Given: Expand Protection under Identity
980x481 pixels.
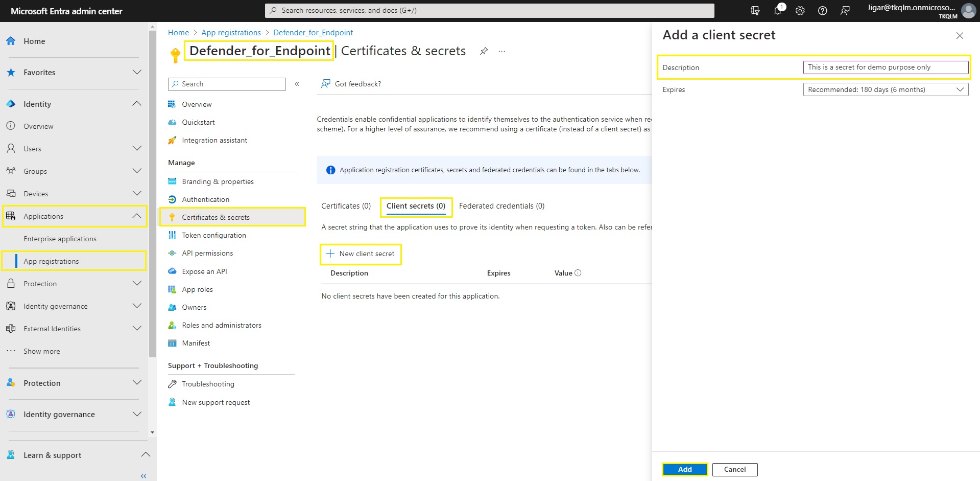Looking at the screenshot, I should click(137, 283).
